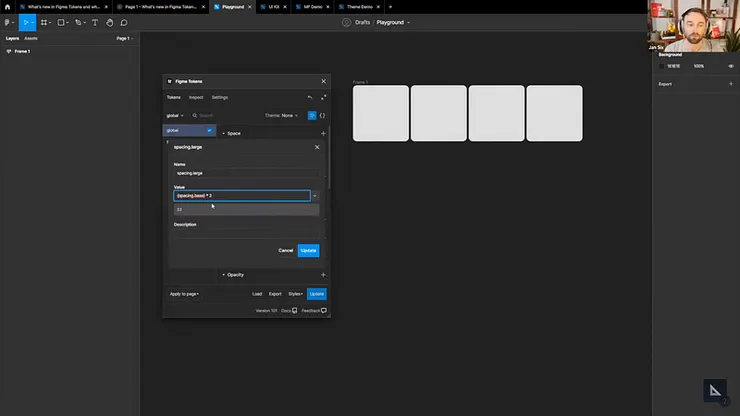
Task: Click the token Value input field
Action: (x=242, y=196)
